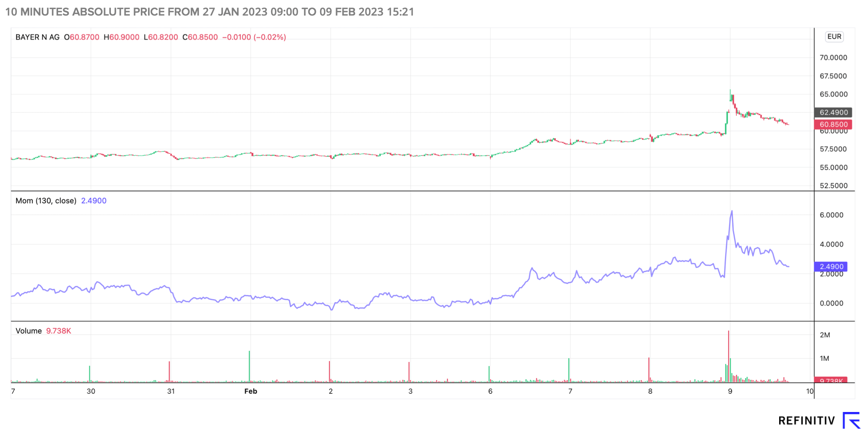Image resolution: width=868 pixels, height=434 pixels.
Task: Click the Mom (130, close) indicator label
Action: point(46,201)
